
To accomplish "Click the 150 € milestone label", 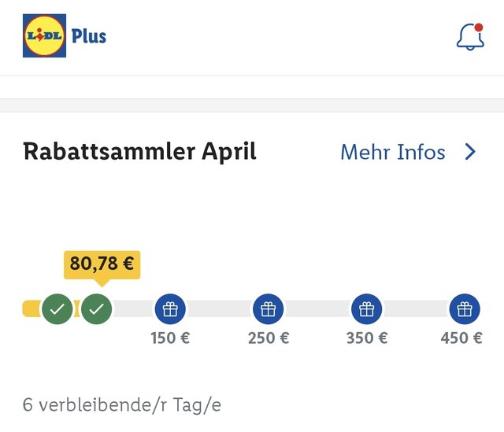I will point(170,338).
